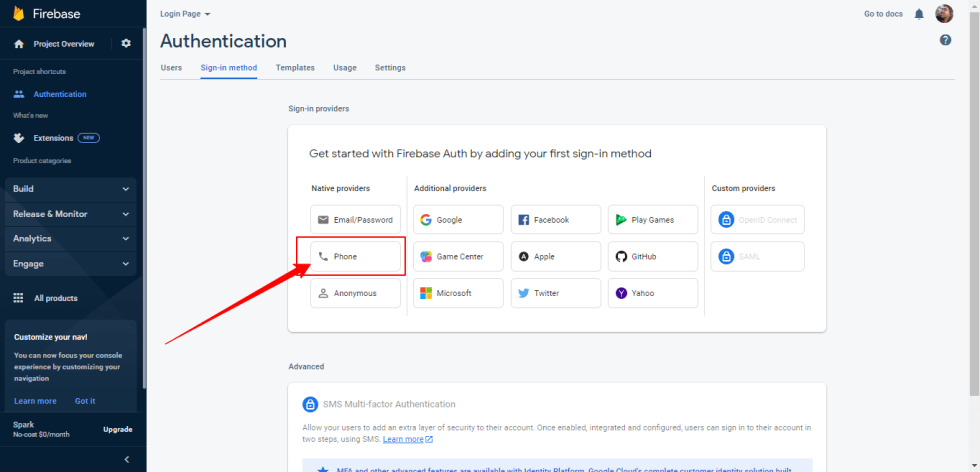Expand the Build category
The image size is (980, 472).
tap(71, 189)
